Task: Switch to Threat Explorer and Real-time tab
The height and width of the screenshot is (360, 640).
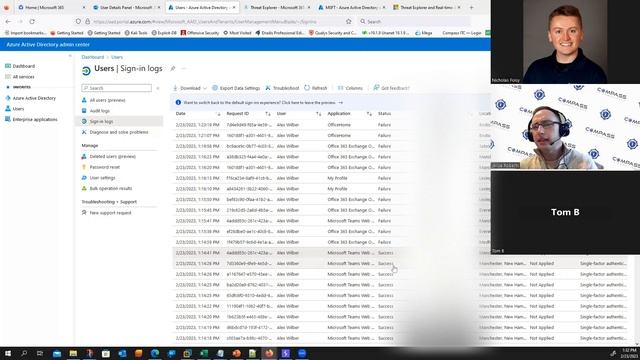Action: [426, 7]
